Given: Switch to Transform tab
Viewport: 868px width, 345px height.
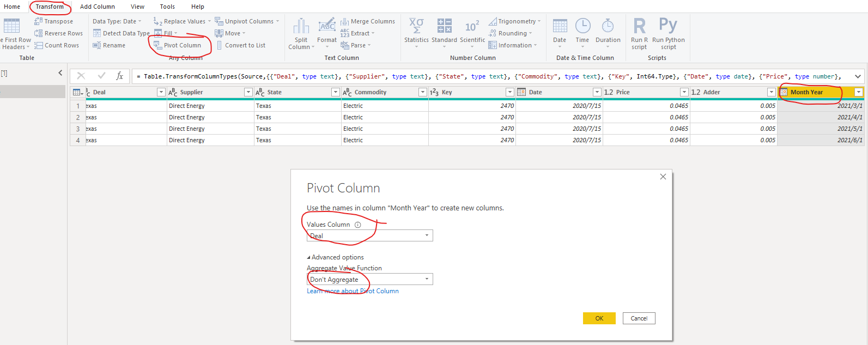Looking at the screenshot, I should click(x=50, y=7).
